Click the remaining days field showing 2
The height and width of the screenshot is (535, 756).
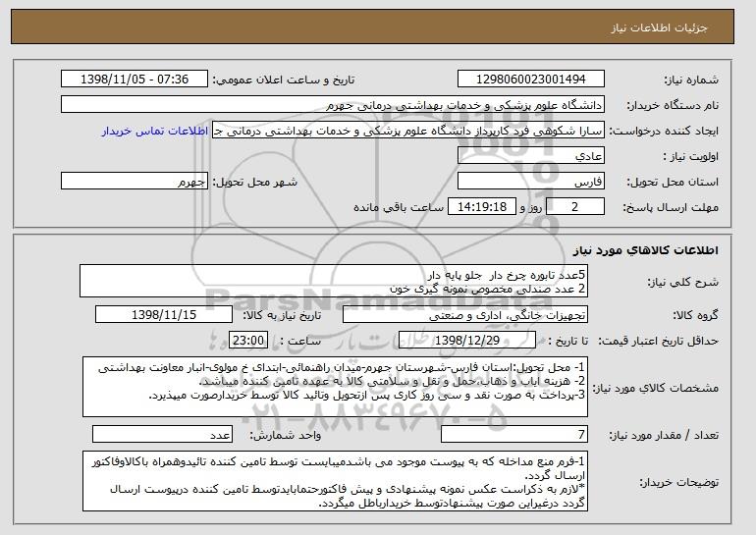click(574, 207)
